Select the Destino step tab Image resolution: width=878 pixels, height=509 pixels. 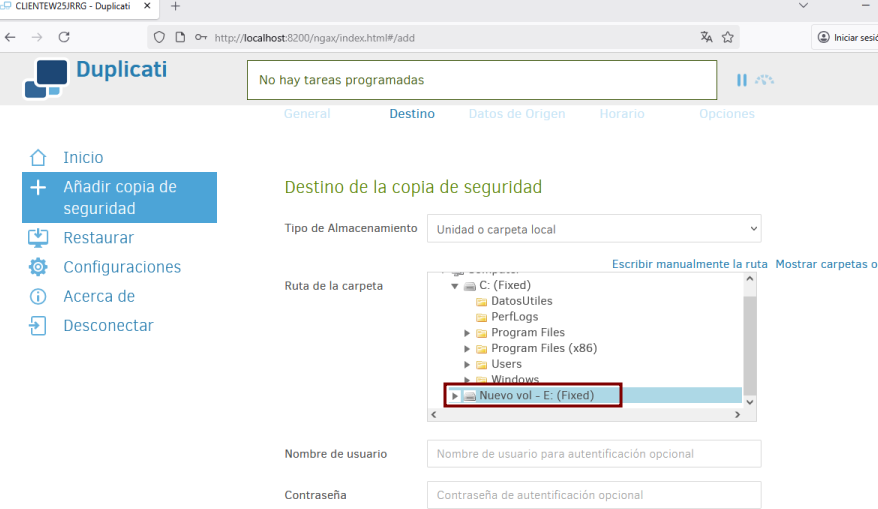412,114
